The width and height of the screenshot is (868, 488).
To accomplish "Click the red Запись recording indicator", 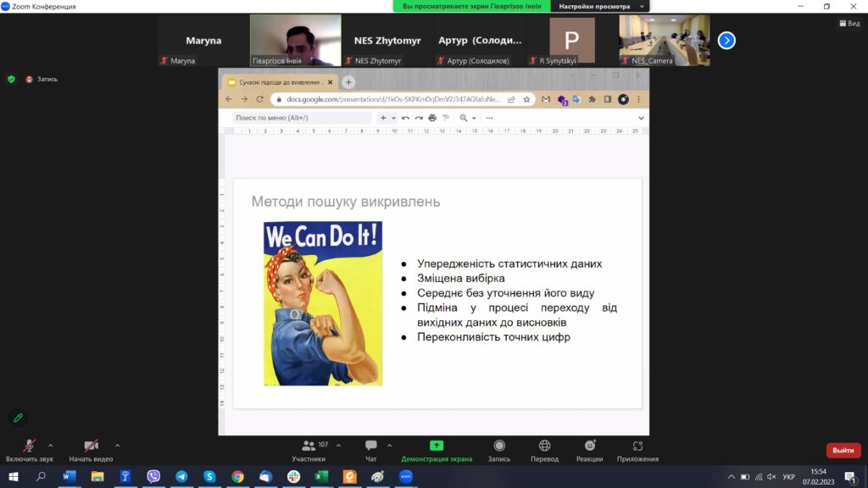I will 42,79.
